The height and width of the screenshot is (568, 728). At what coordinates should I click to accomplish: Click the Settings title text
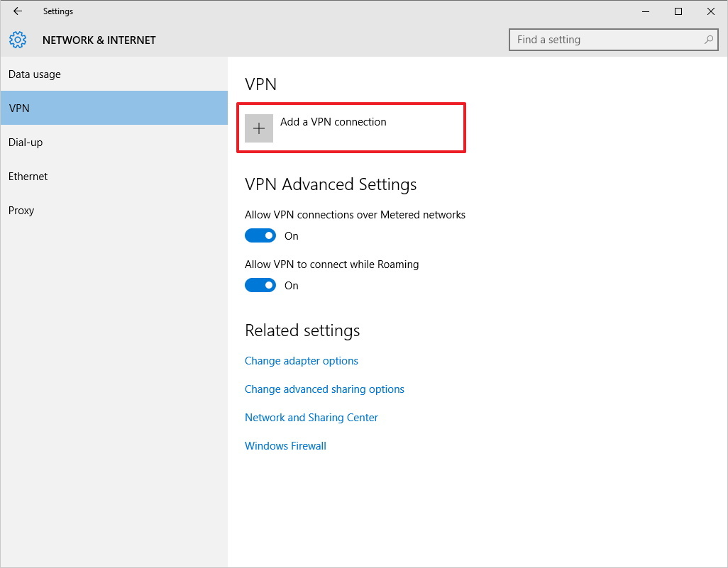pos(58,11)
